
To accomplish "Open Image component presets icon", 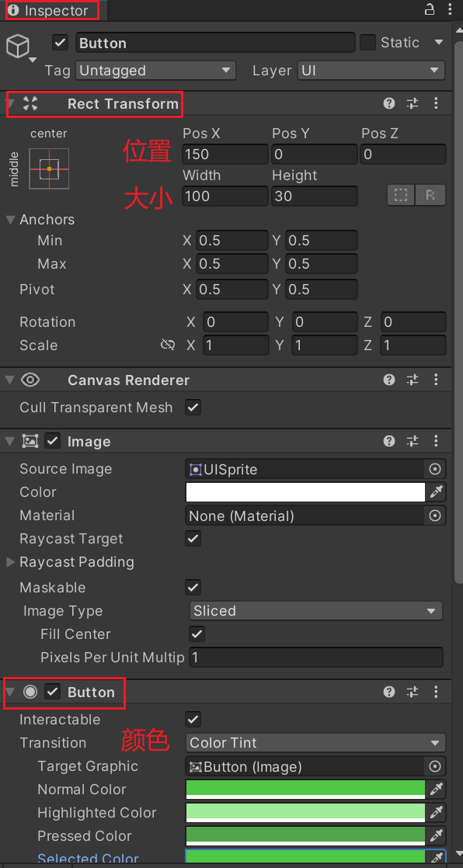I will pyautogui.click(x=413, y=441).
